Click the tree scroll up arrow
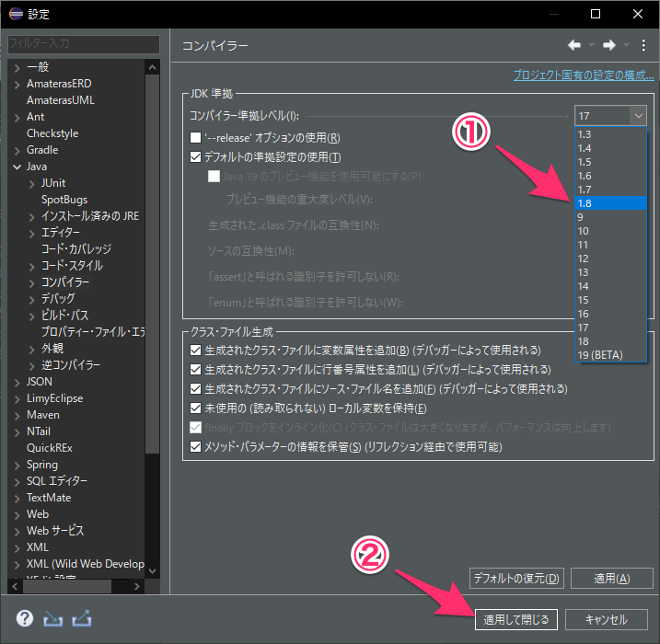Screen dimensions: 660x644 point(153,67)
